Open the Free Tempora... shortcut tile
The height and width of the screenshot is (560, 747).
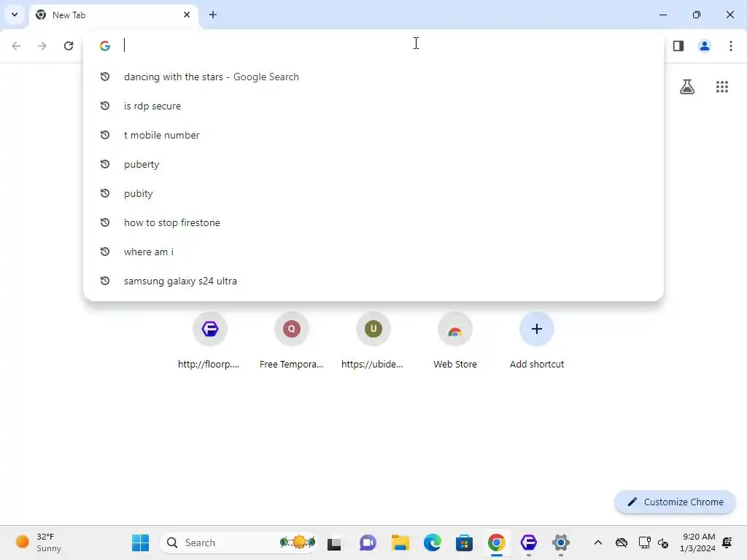click(x=292, y=339)
